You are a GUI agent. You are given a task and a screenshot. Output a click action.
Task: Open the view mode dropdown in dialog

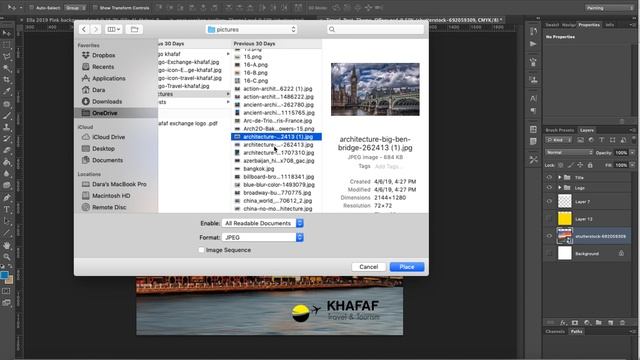(x=113, y=29)
